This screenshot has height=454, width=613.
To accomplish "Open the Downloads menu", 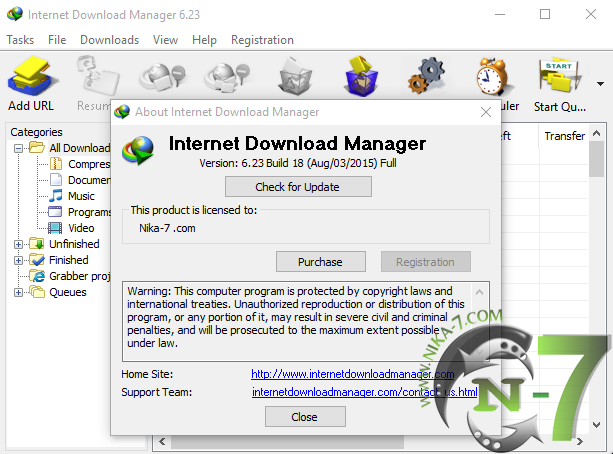I will tap(109, 40).
